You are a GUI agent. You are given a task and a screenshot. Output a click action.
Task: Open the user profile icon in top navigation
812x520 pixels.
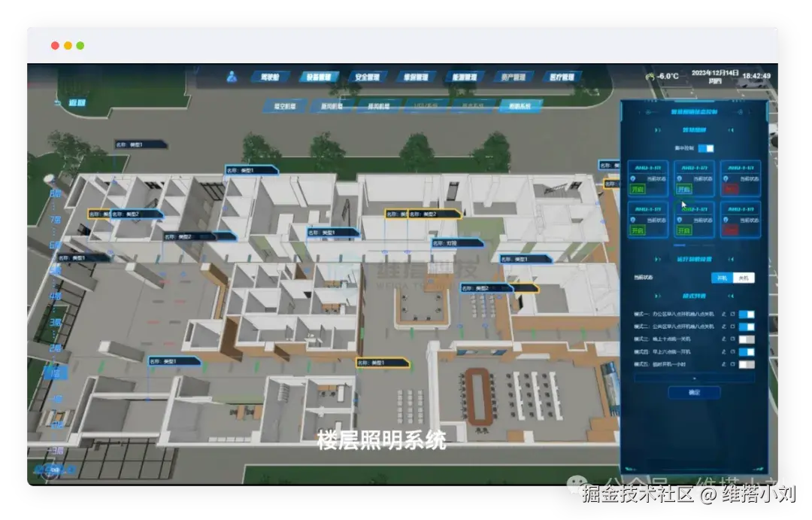[232, 77]
